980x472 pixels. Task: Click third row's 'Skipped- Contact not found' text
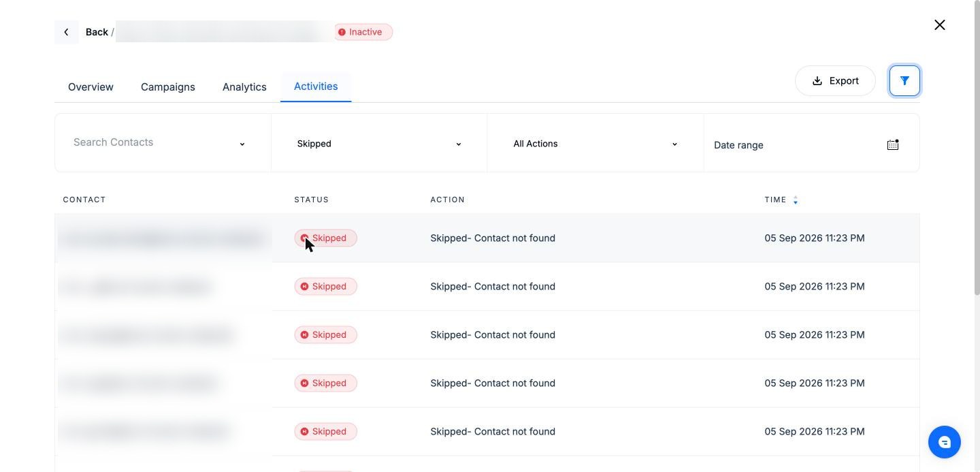[493, 335]
